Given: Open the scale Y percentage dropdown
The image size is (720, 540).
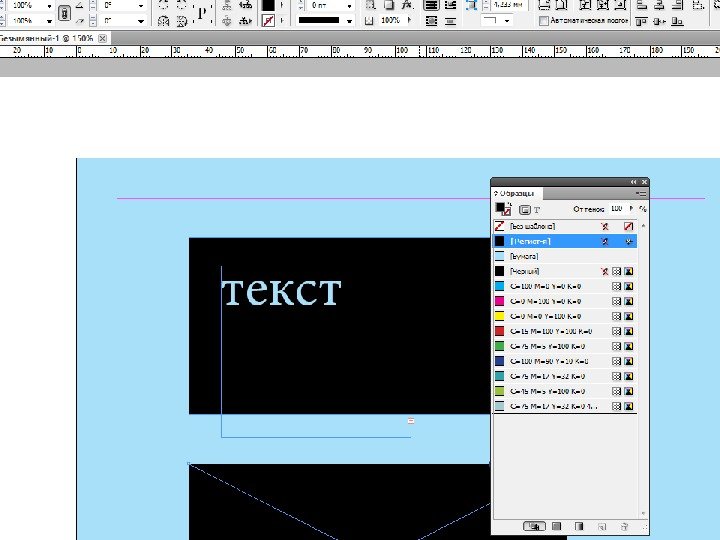Looking at the screenshot, I should click(x=49, y=21).
